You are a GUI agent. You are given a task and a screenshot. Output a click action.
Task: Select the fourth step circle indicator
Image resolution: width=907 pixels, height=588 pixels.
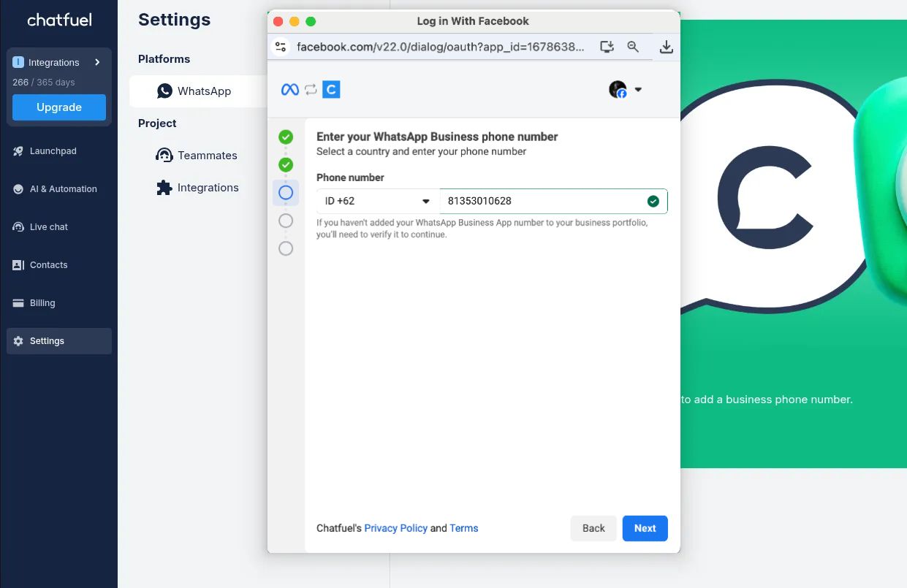pyautogui.click(x=286, y=221)
